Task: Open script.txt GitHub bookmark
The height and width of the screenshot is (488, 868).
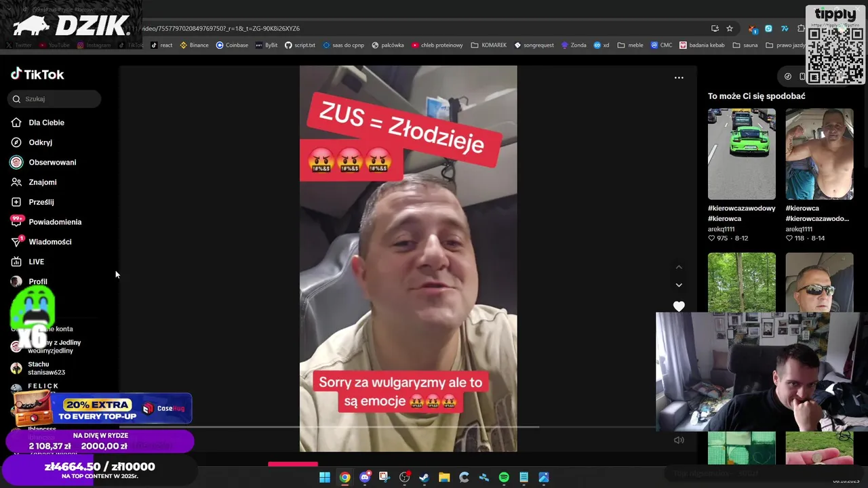Action: coord(300,45)
